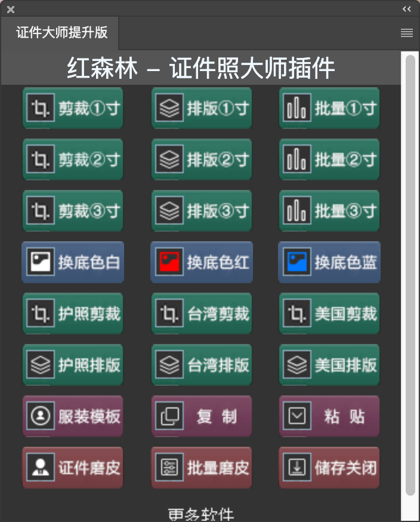Screen dimensions: 420x522
Task: Open the panel flyout menu icon
Action: [x=407, y=33]
